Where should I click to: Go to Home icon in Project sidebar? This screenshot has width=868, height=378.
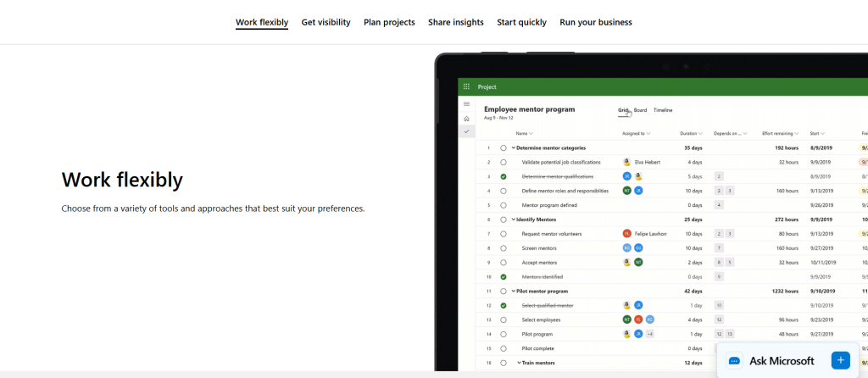466,119
